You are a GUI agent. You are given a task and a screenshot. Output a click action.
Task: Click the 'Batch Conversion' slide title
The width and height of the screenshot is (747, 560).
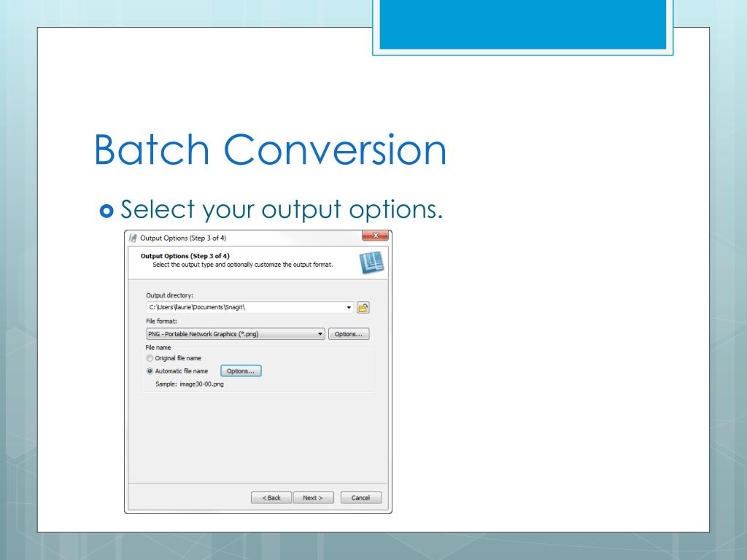click(270, 149)
